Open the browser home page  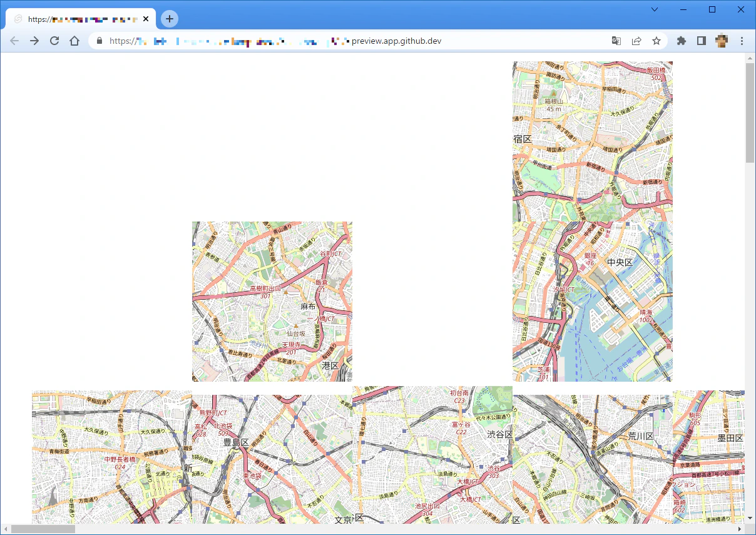[x=74, y=41]
